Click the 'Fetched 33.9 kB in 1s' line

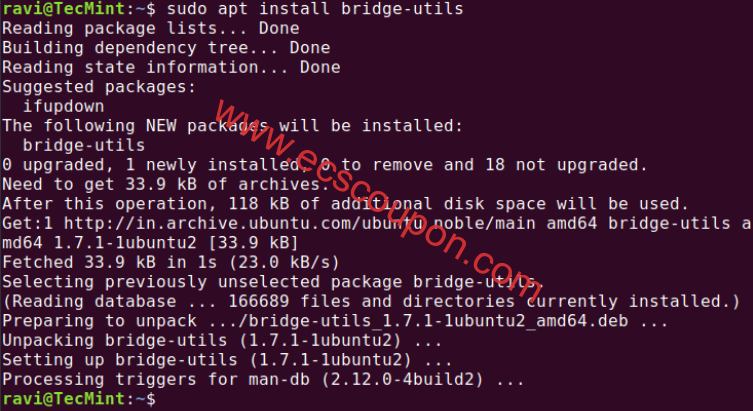click(171, 263)
